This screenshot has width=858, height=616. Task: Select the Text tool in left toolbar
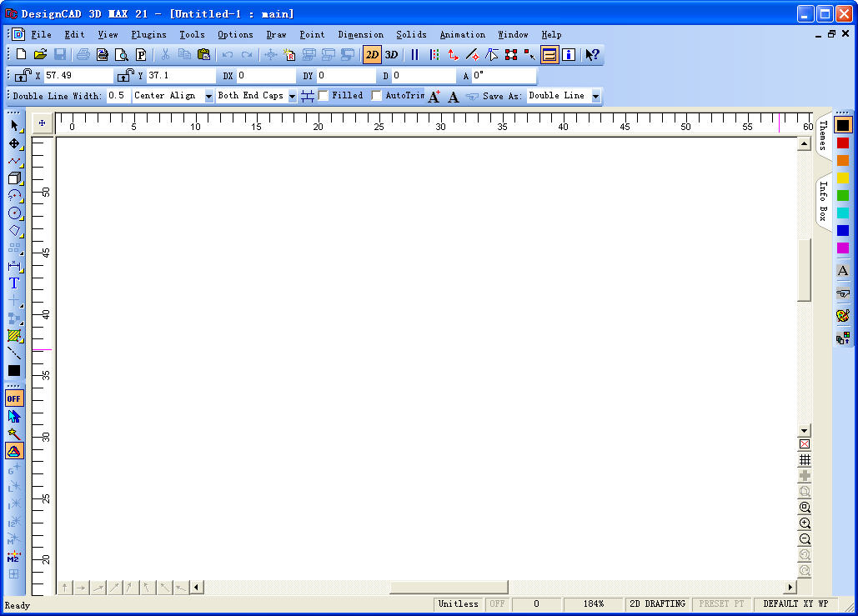click(x=14, y=283)
